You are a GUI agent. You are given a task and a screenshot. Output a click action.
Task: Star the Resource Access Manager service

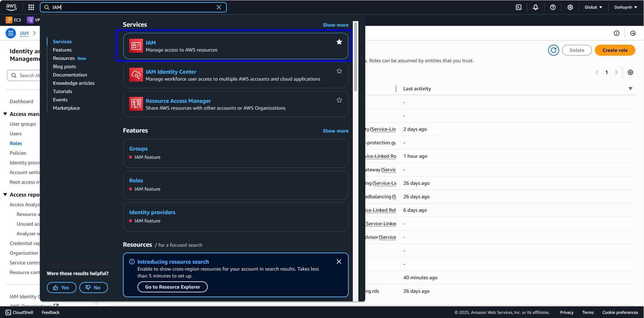339,100
